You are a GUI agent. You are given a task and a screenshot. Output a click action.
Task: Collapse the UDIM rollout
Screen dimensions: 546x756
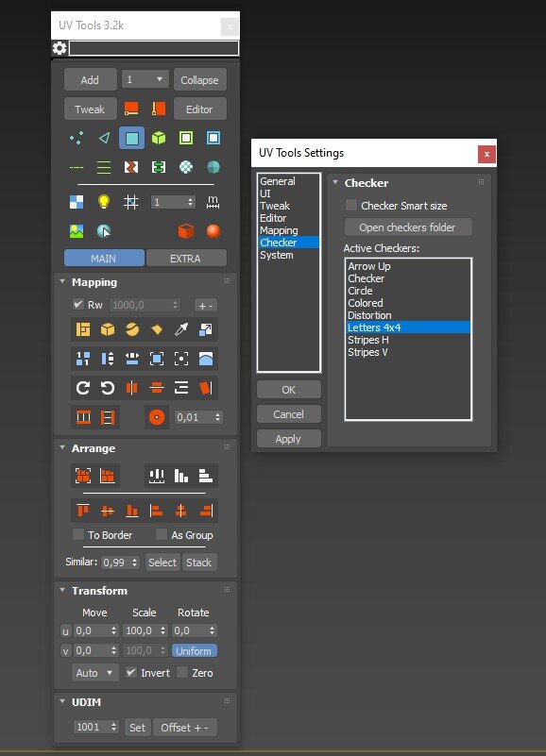62,701
